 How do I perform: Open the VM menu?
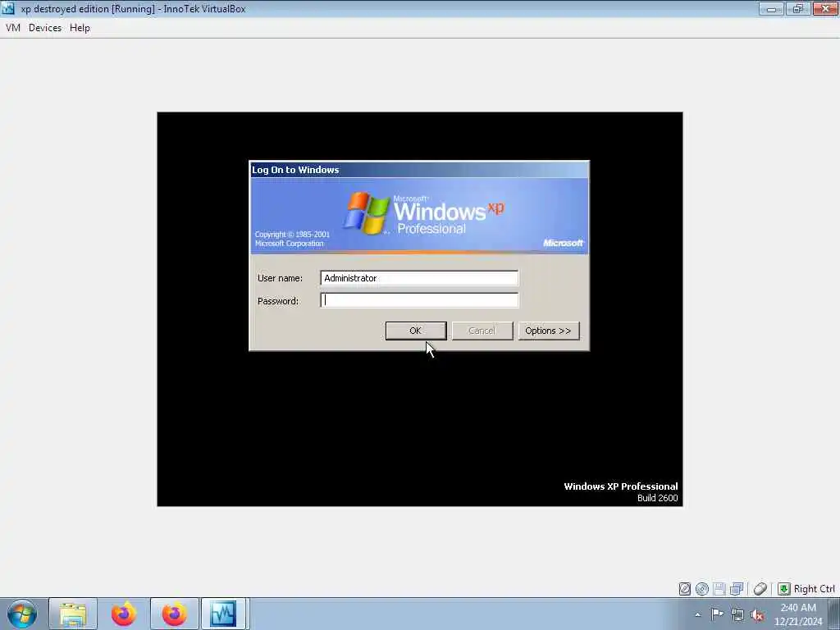coord(13,28)
